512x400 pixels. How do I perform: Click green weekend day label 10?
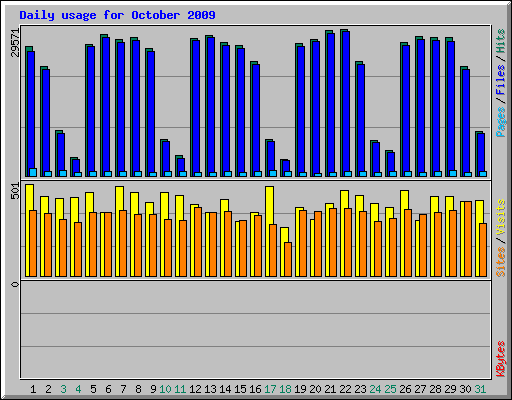(x=165, y=389)
